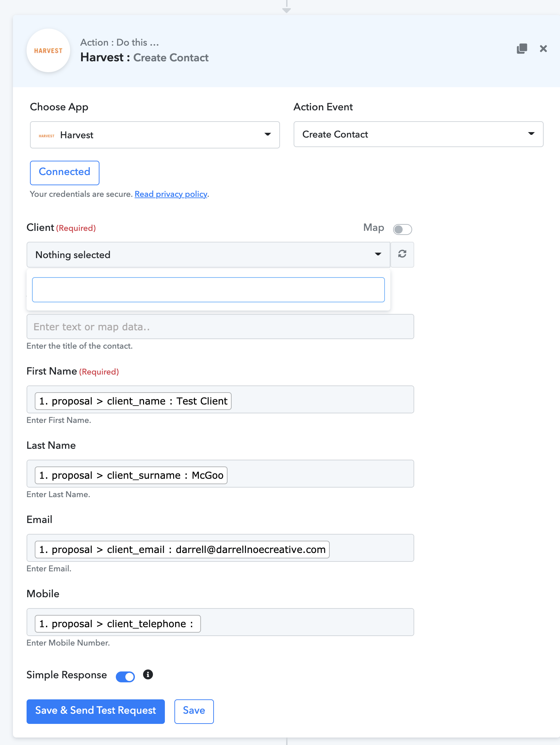Viewport: 560px width, 745px height.
Task: Show Simple Response info tooltip icon
Action: point(148,675)
